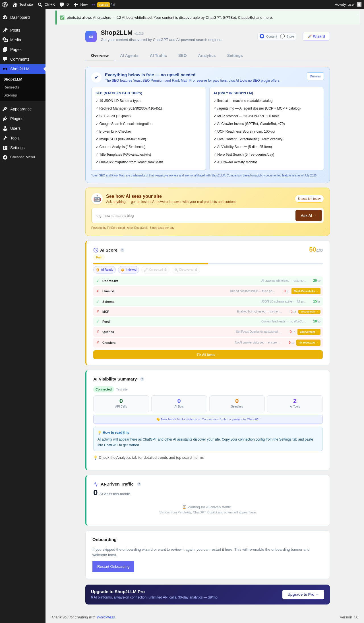Image resolution: width=364 pixels, height=623 pixels.
Task: Open the comments bubble in admin bar
Action: [x=62, y=5]
